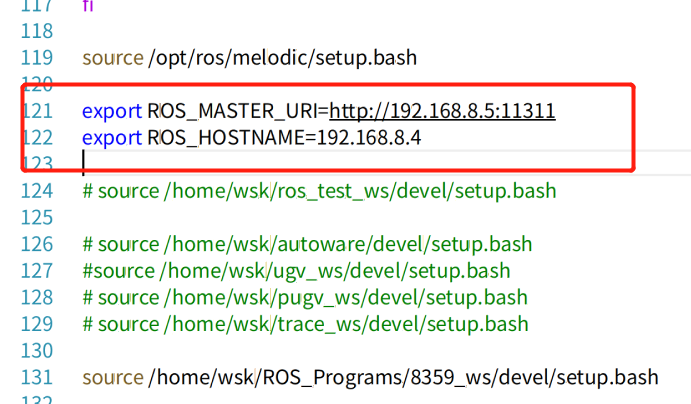Select empty line number 118 in gutter
691x404 pixels.
(x=37, y=31)
